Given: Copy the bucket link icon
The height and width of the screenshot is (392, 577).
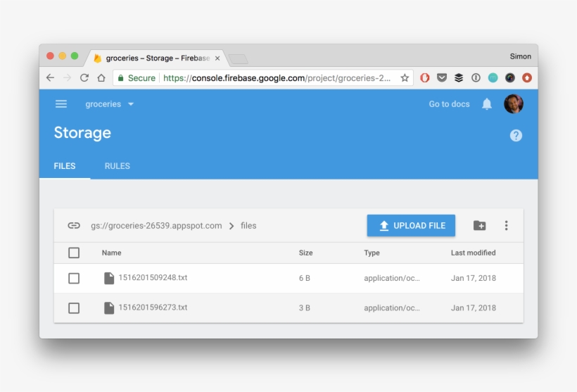Looking at the screenshot, I should pyautogui.click(x=74, y=225).
